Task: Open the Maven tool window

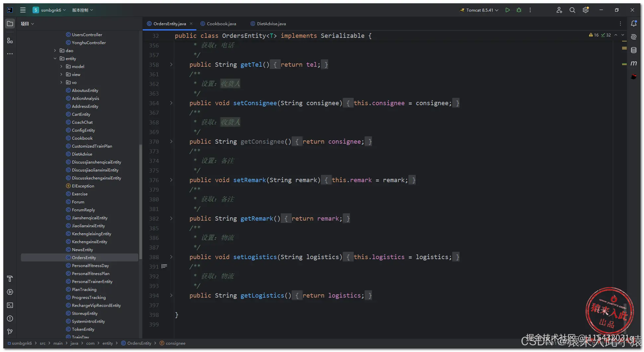Action: coord(634,63)
